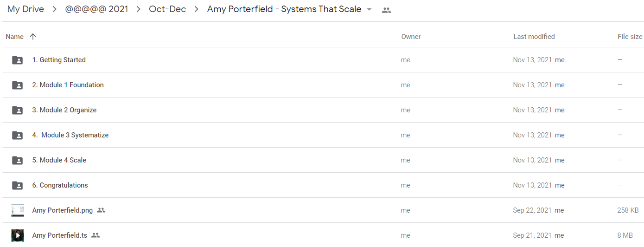Sort files by the Name column header
This screenshot has width=644, height=247.
(x=14, y=37)
